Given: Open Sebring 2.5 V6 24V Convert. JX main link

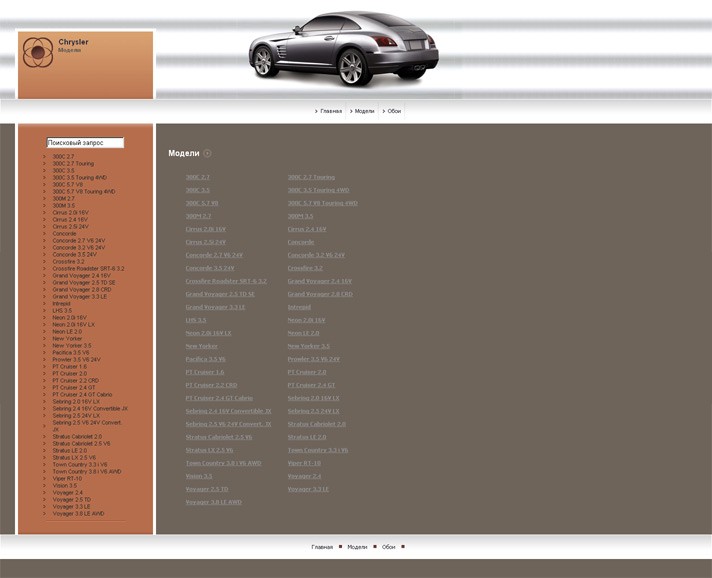Looking at the screenshot, I should [x=228, y=425].
